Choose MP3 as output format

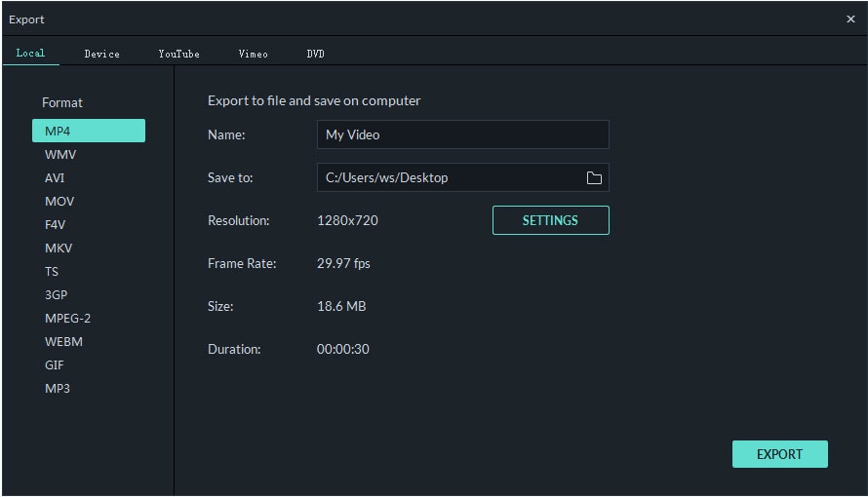[57, 389]
